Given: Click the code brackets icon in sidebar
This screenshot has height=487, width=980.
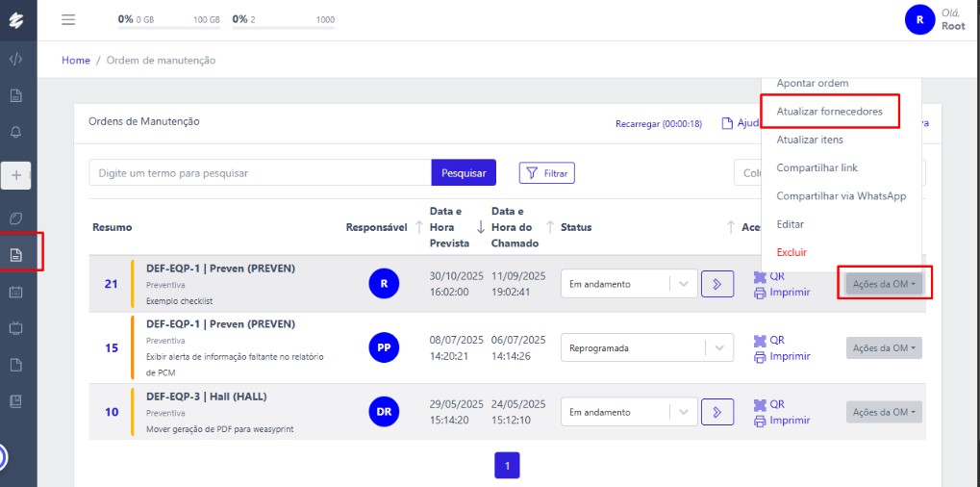Looking at the screenshot, I should [15, 59].
